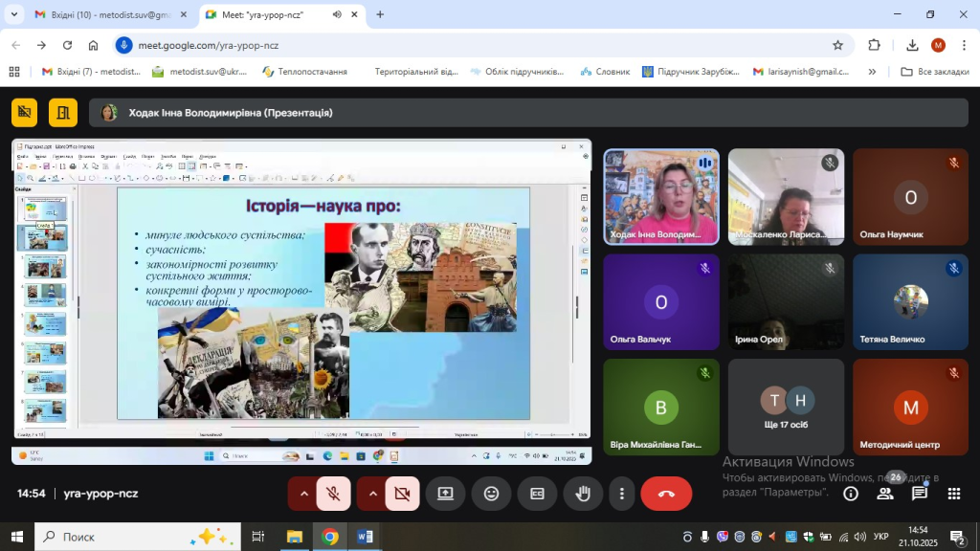Open the emoji reactions panel
This screenshot has width=980, height=551.
click(491, 494)
